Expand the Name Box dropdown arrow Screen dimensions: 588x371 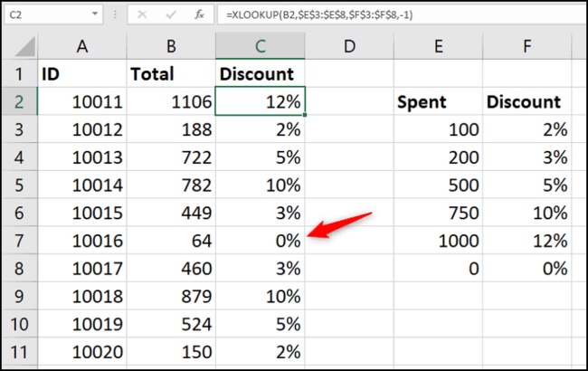[96, 16]
